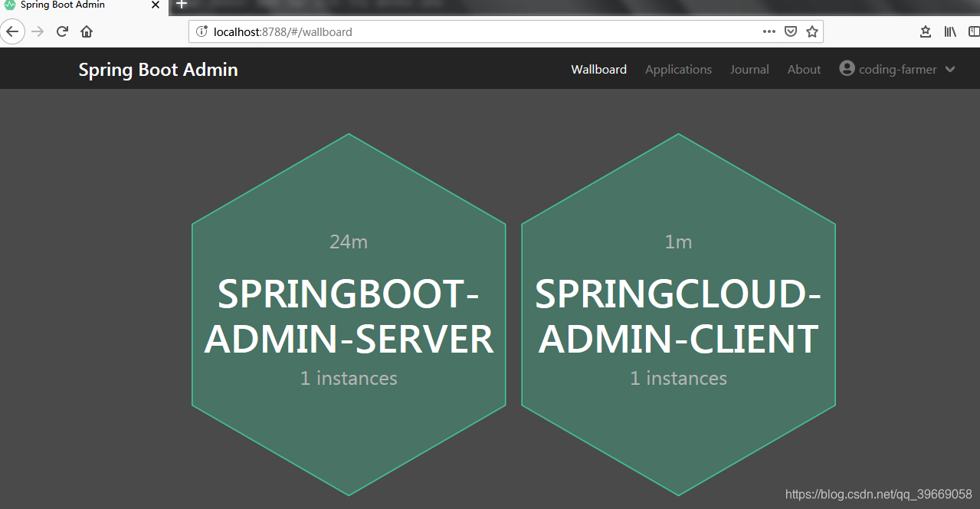Expand the user dropdown chevron
Image resolution: width=980 pixels, height=509 pixels.
(x=950, y=69)
